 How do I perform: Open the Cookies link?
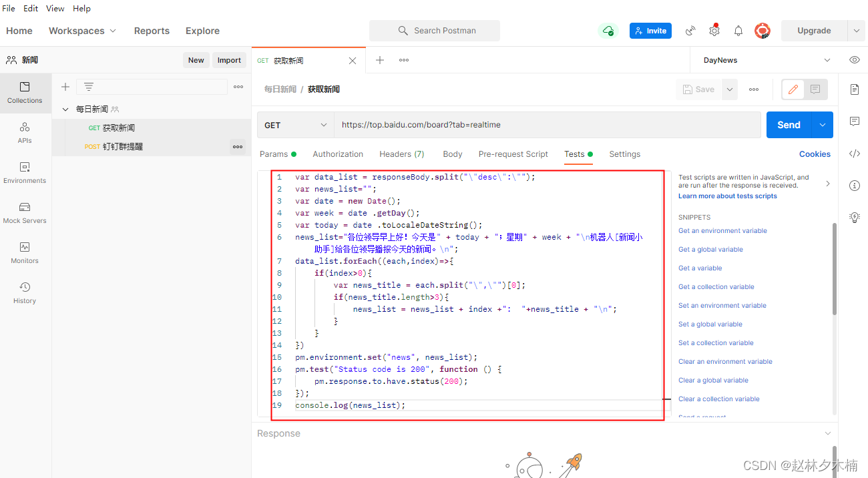pyautogui.click(x=815, y=154)
